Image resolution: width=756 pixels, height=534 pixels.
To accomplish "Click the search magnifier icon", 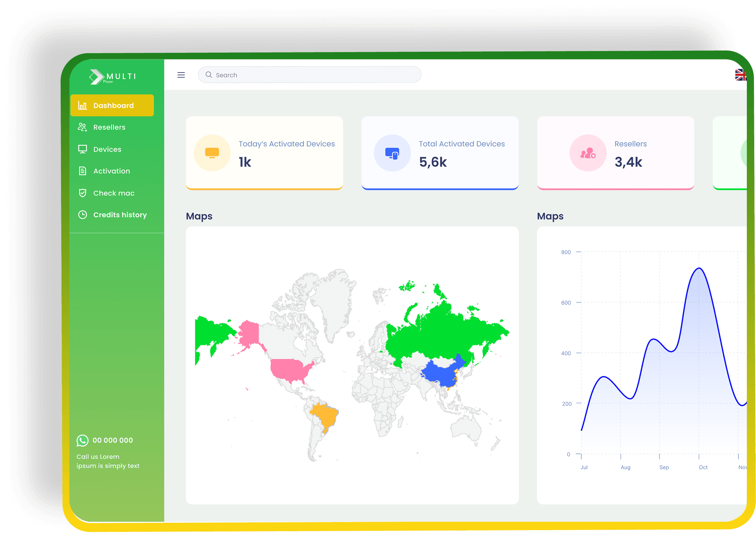I will [209, 75].
